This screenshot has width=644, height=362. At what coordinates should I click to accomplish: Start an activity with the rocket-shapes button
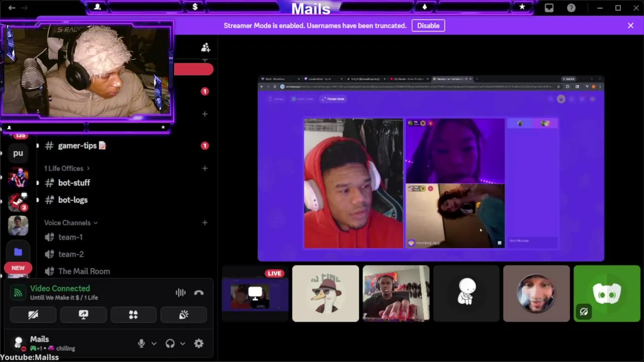pos(133,315)
